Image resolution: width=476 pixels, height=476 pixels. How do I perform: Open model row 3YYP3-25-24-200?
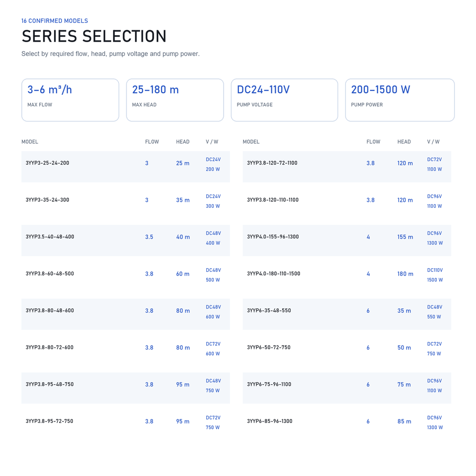(x=125, y=167)
